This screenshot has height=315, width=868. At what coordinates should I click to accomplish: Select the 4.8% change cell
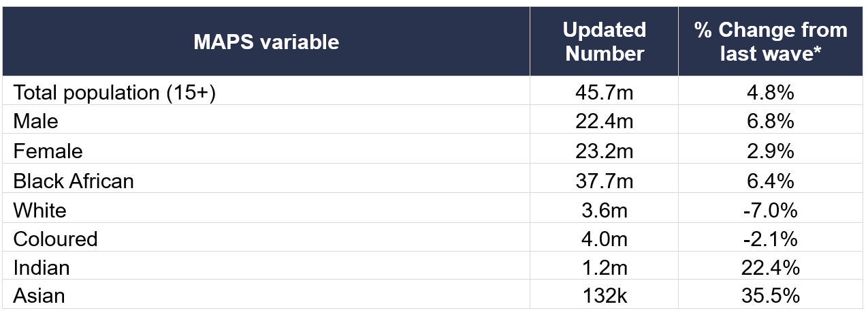pyautogui.click(x=771, y=92)
